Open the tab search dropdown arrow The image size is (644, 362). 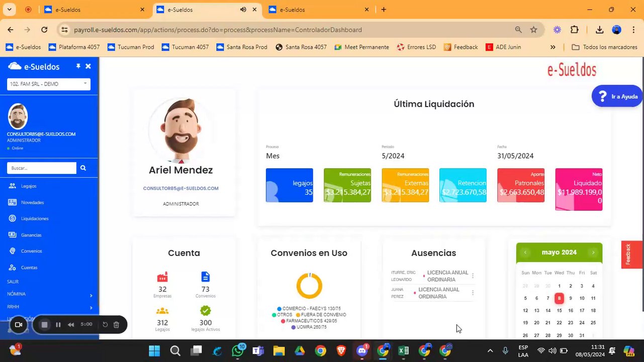tap(9, 10)
